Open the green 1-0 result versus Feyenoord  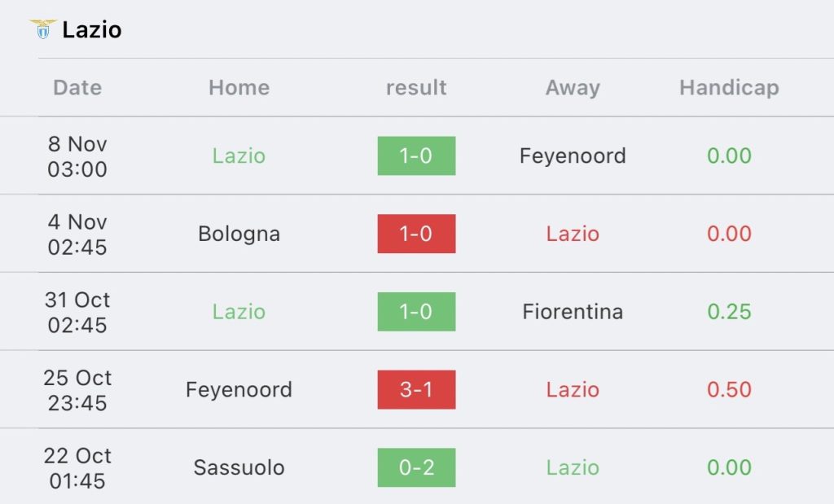(416, 156)
